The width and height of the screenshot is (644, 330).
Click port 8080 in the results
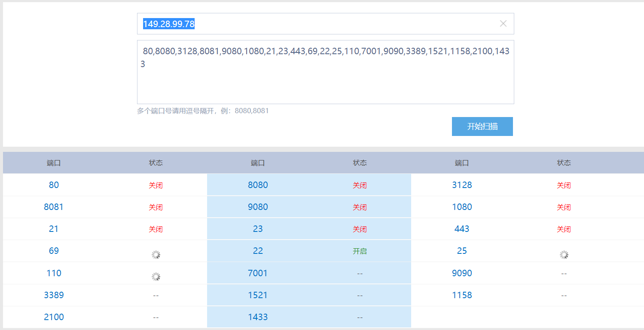pyautogui.click(x=258, y=185)
